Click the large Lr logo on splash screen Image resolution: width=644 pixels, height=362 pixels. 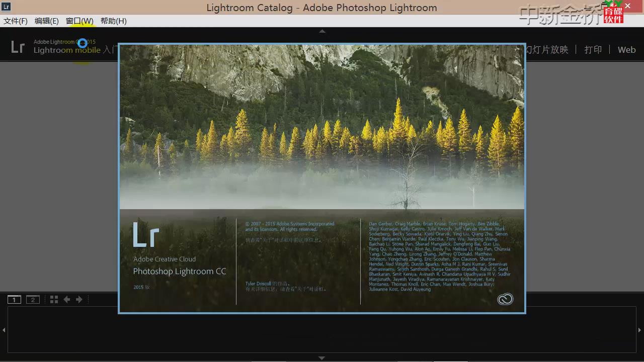(146, 234)
